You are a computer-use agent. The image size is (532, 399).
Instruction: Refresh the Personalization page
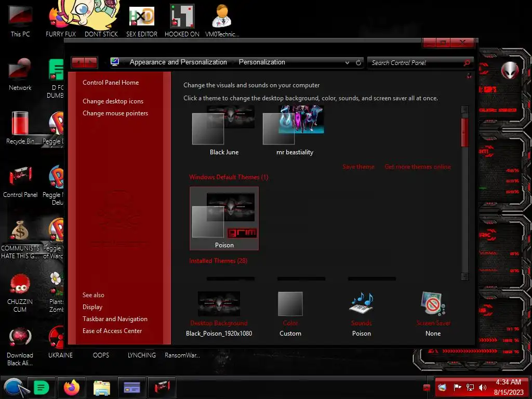click(358, 62)
